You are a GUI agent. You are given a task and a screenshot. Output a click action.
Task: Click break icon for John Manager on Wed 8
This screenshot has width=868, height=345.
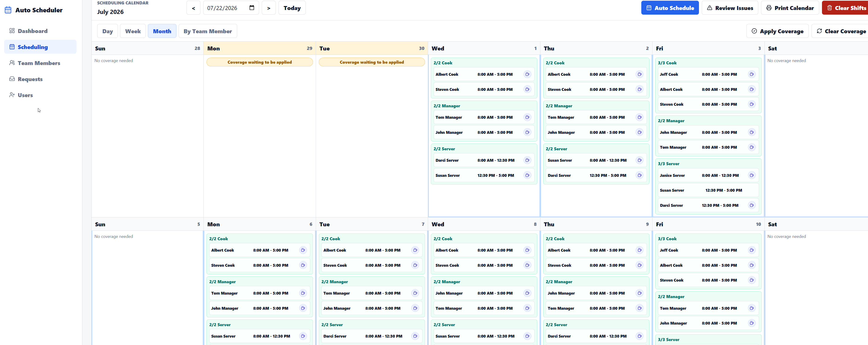click(x=527, y=293)
